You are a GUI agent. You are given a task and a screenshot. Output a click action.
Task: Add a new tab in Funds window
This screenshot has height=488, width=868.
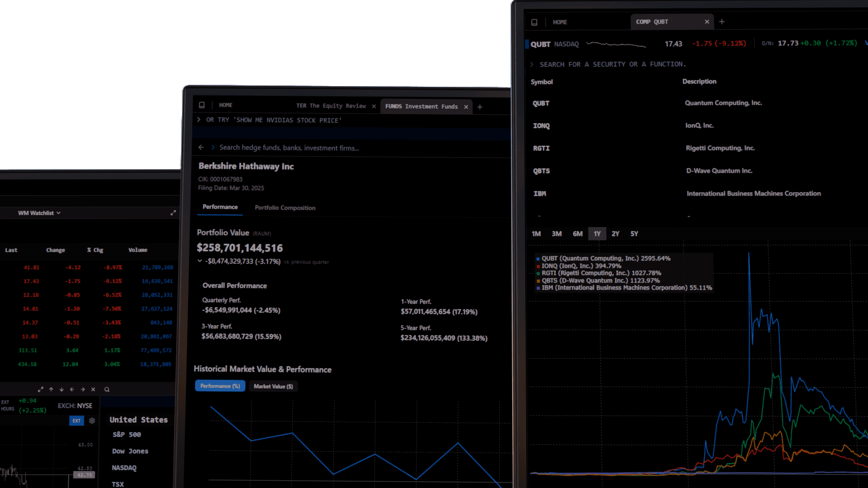pyautogui.click(x=480, y=107)
